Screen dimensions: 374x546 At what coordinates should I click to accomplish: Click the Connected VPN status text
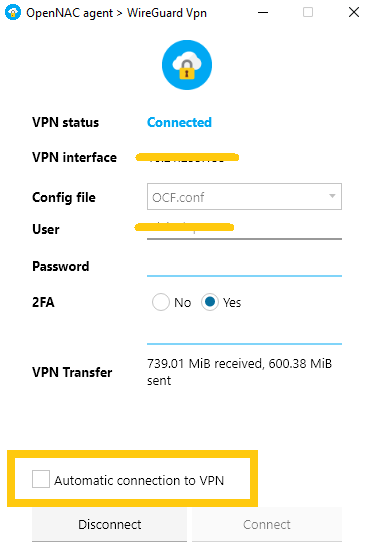pyautogui.click(x=179, y=122)
